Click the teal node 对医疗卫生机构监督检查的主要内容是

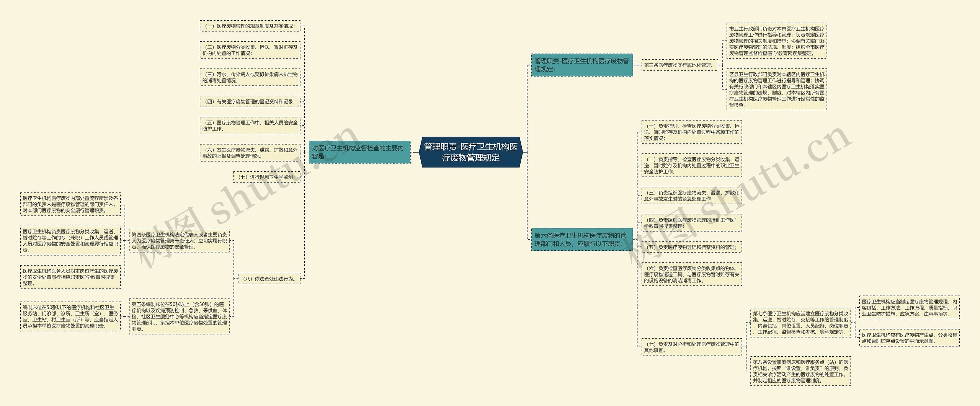pos(359,152)
